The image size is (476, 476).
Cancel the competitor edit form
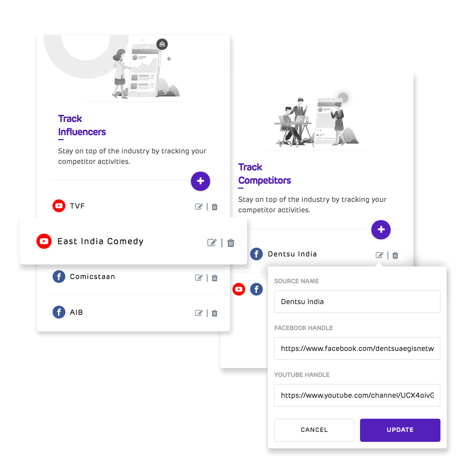(x=314, y=430)
